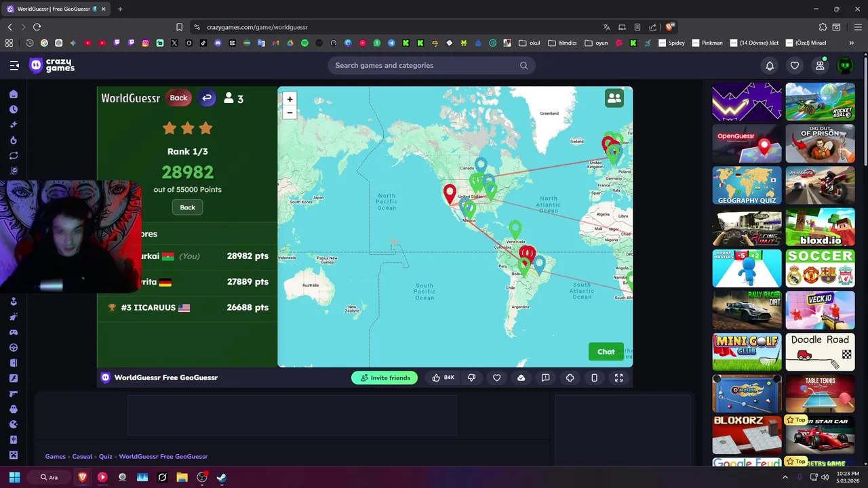This screenshot has height=488, width=868.
Task: Open Instagram bookmark in bookmarks bar
Action: (145, 43)
